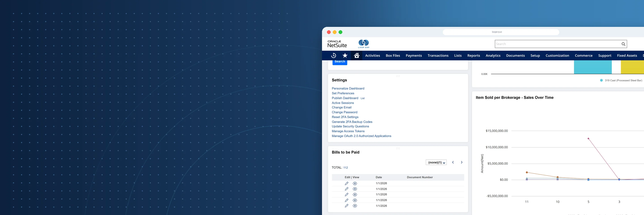
Task: Click the browser address bar showing looperpai
Action: point(501,32)
